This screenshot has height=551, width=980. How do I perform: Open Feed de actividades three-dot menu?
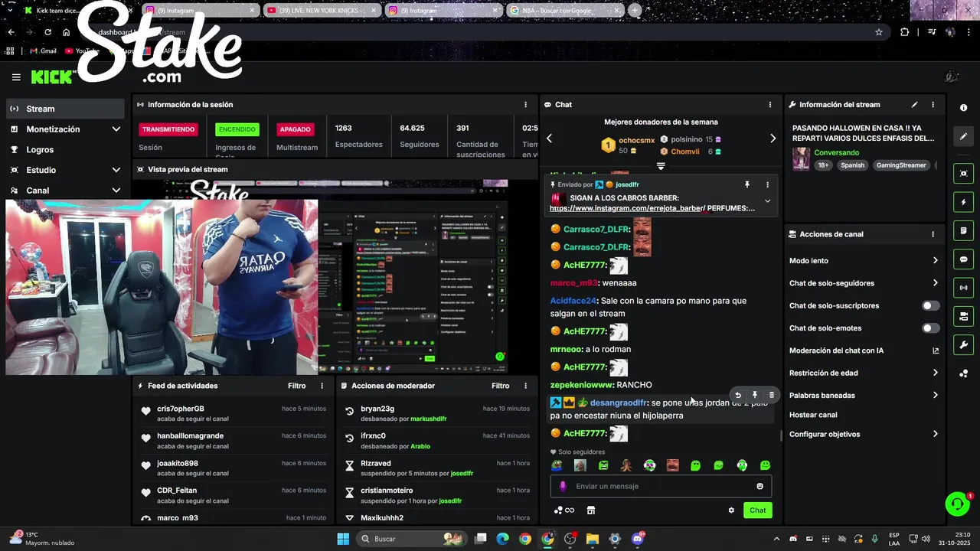click(322, 386)
